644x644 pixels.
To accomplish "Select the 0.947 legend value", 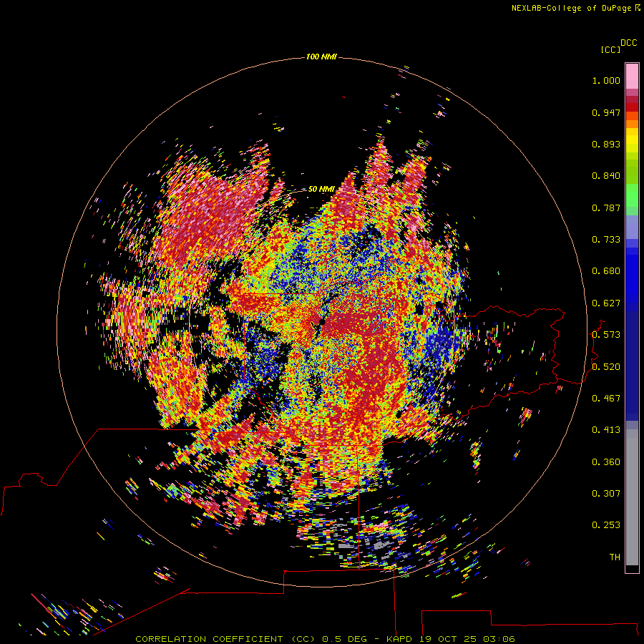I will coord(606,112).
